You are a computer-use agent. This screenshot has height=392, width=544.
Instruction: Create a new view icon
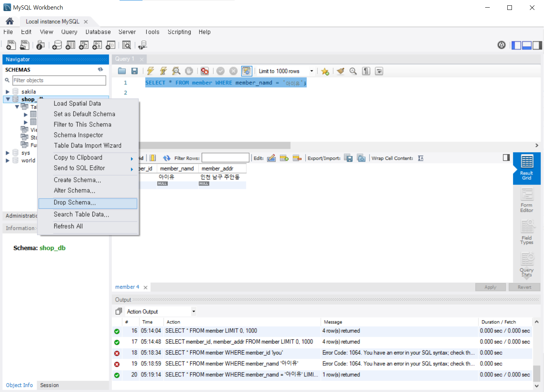[x=84, y=45]
